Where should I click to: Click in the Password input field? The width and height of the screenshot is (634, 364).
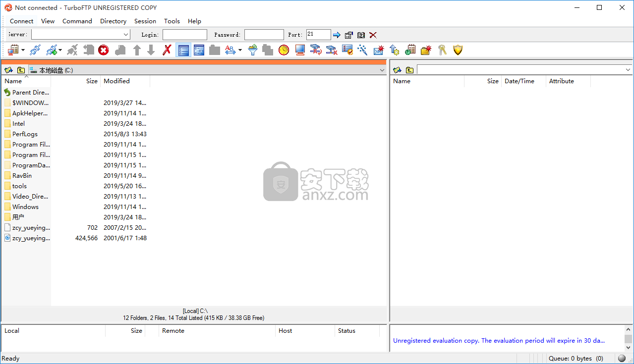[x=264, y=35]
